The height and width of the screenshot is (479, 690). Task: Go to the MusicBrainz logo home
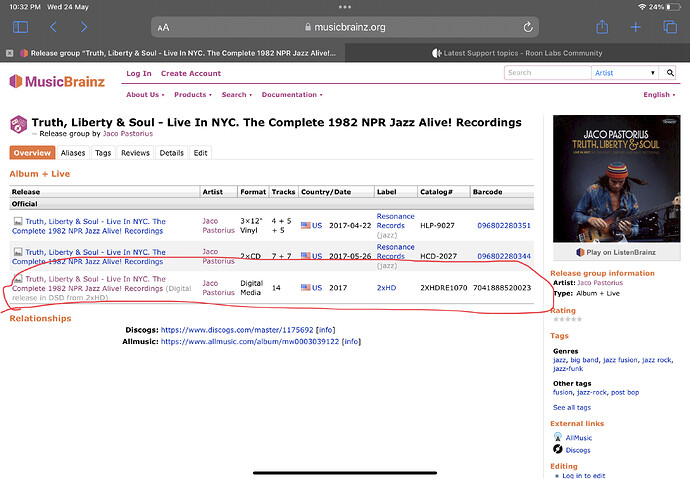[57, 81]
